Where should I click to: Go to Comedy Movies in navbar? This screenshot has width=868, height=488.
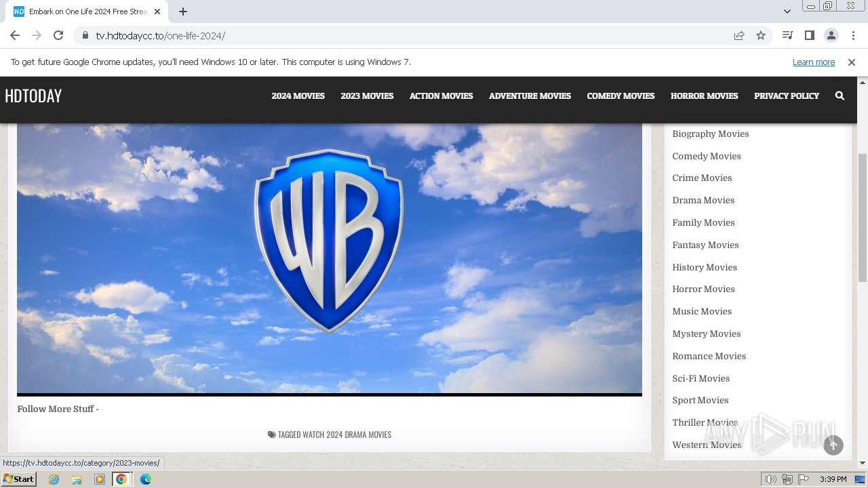point(620,96)
